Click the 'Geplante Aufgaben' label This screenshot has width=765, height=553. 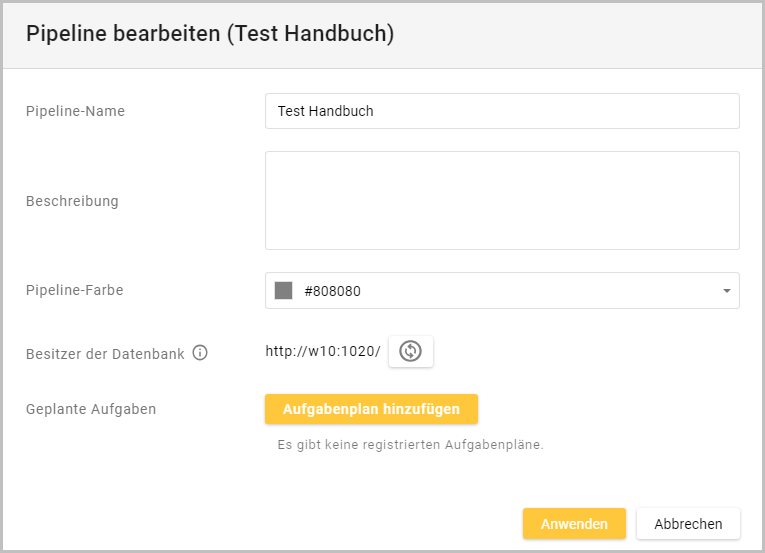pos(90,409)
